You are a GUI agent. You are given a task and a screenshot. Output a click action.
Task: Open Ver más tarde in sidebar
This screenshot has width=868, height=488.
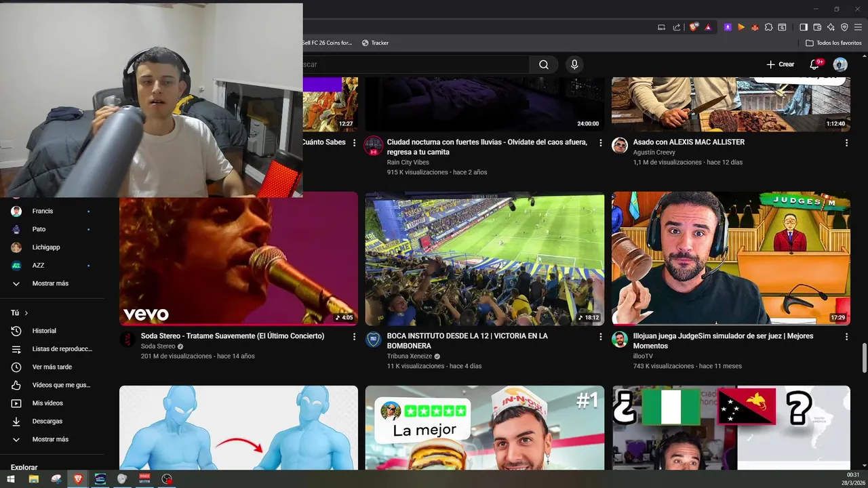52,367
